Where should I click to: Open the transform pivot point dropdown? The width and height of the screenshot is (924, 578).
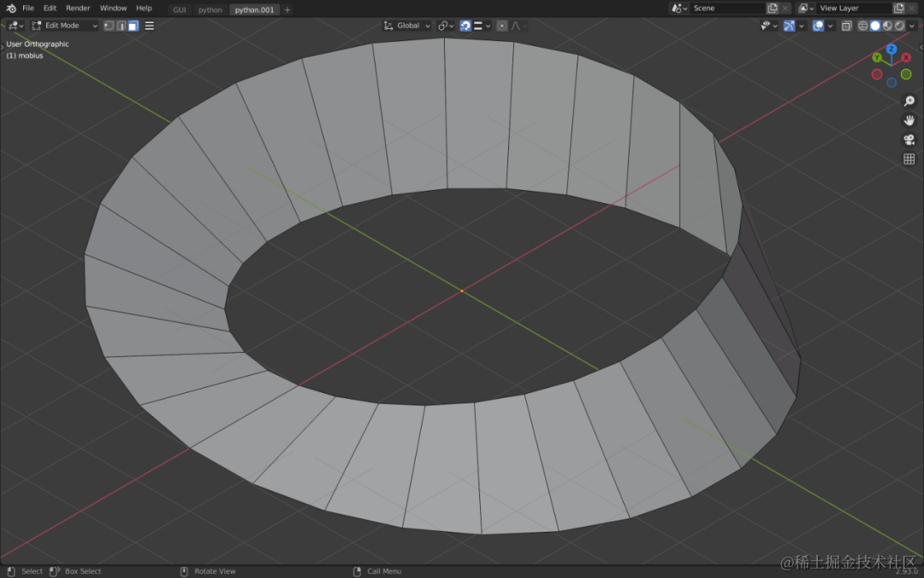point(446,26)
